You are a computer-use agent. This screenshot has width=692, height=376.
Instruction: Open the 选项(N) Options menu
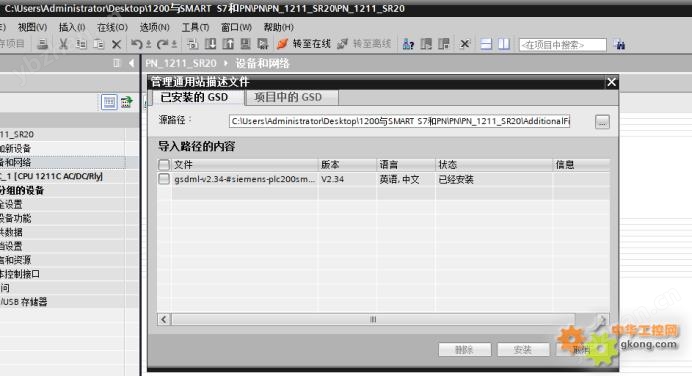(x=155, y=27)
